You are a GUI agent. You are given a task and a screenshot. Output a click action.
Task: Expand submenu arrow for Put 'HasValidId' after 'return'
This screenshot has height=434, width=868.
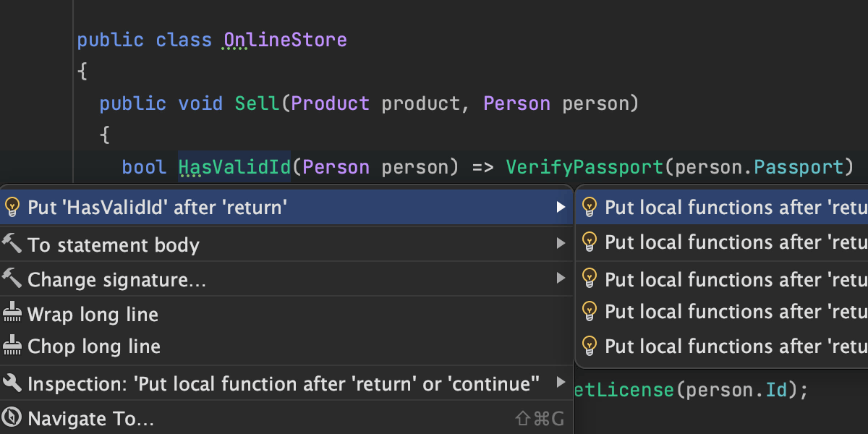click(561, 208)
